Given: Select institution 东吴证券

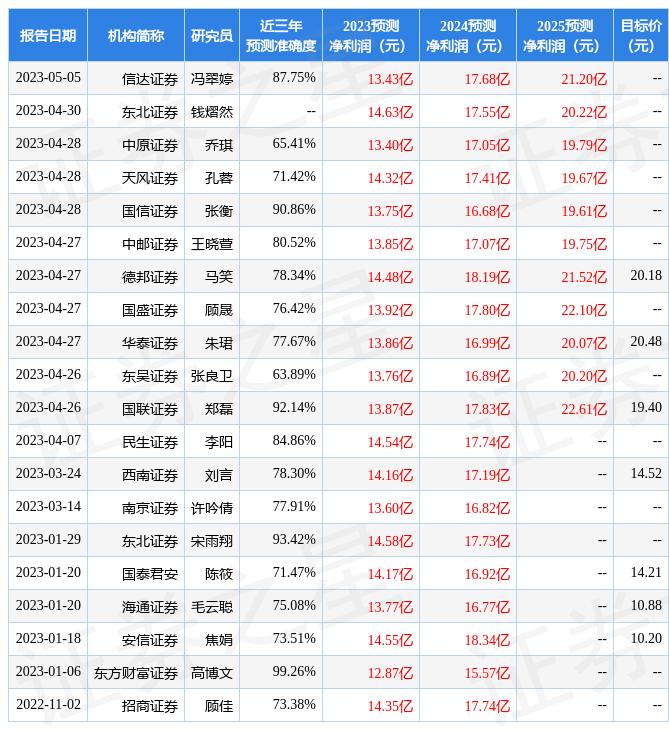Looking at the screenshot, I should click(150, 376).
